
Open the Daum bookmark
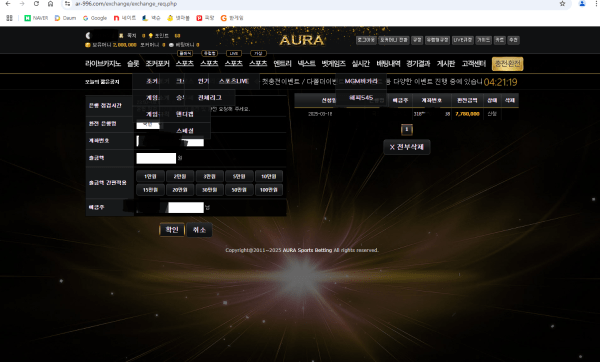[x=65, y=18]
